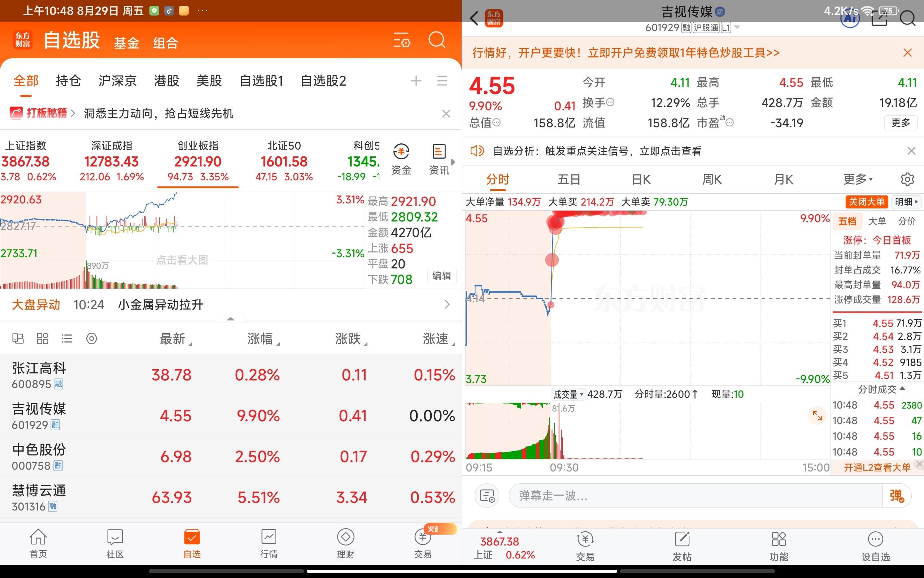
Task: Collapse the 分时成交 tick list
Action: point(881,389)
